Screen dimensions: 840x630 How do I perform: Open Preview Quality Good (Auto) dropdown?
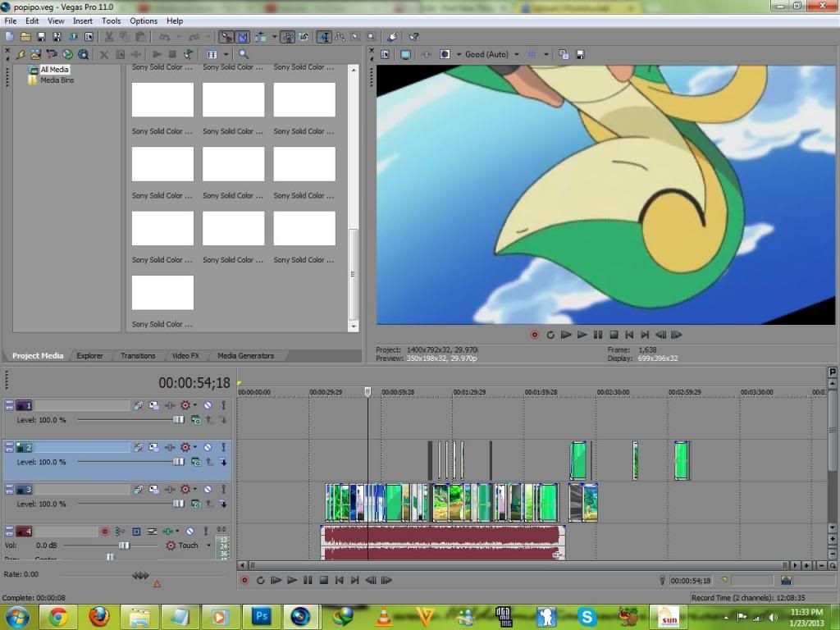tap(492, 55)
